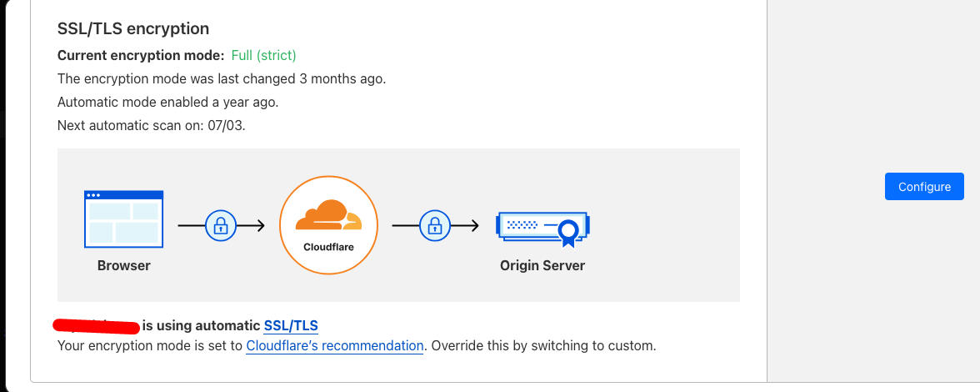Follow the Cloudflare's recommendation link
980x392 pixels.
(335, 345)
